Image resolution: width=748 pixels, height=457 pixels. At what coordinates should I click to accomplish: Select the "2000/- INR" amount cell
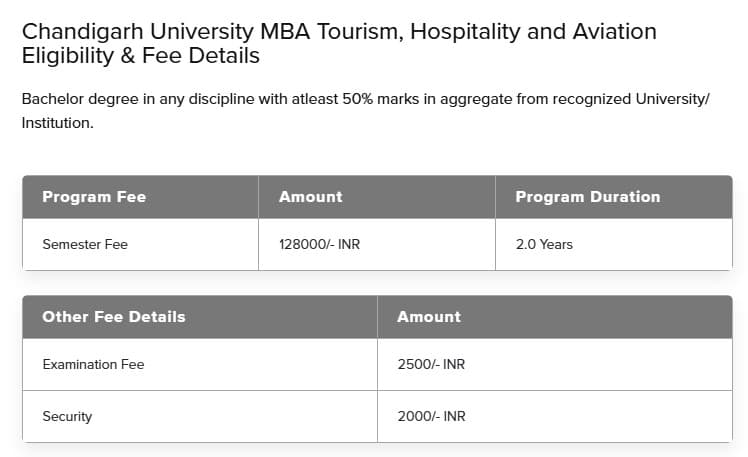click(431, 416)
